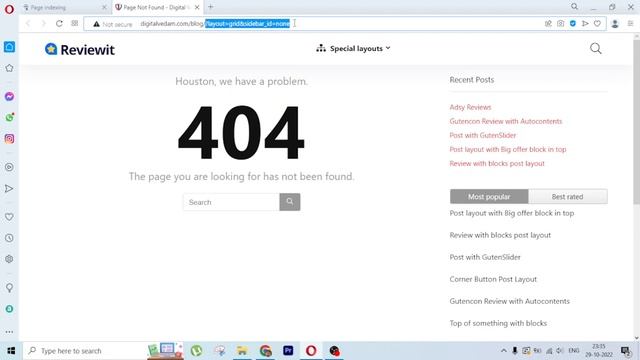
Task: Open My Flow arrow icon in sidebar
Action: (x=9, y=189)
